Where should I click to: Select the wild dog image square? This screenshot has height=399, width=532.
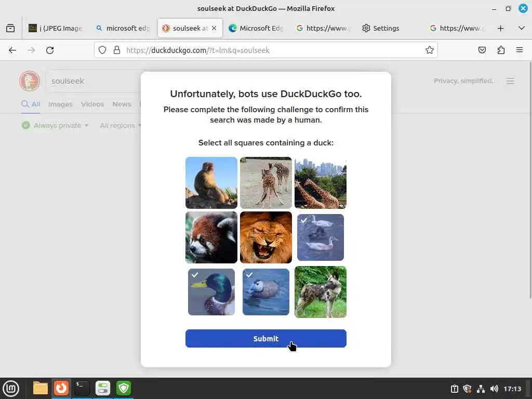point(321,292)
